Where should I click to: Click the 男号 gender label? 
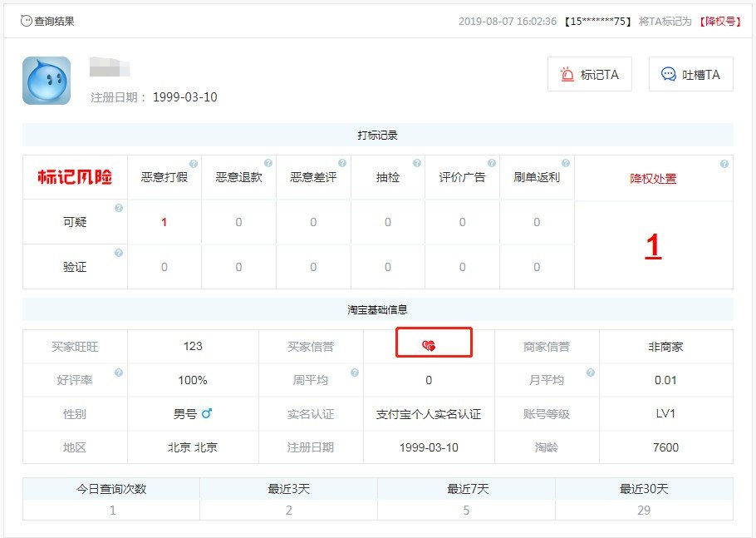[185, 414]
